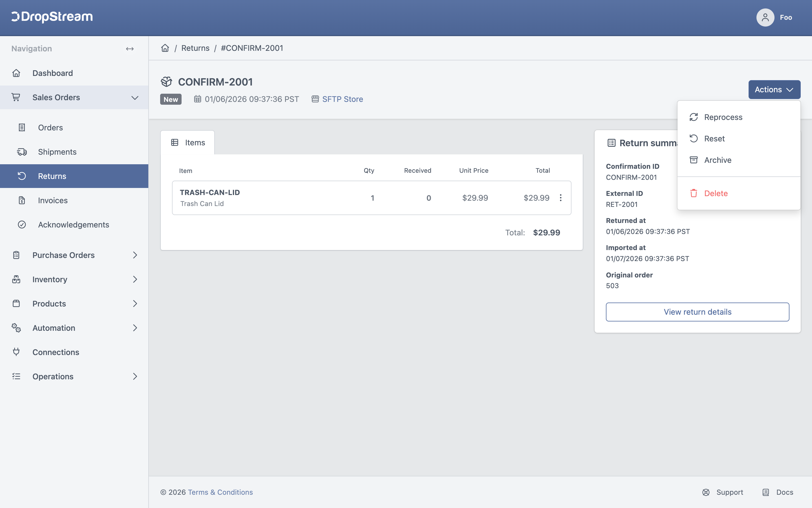This screenshot has width=812, height=508.
Task: Click the Sales Orders cart icon
Action: coord(16,97)
